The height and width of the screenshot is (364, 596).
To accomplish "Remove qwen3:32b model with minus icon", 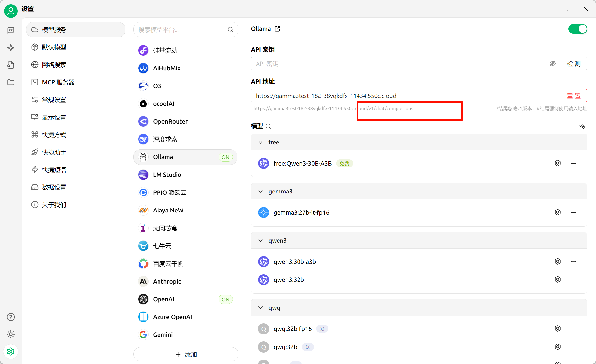I will coord(573,280).
